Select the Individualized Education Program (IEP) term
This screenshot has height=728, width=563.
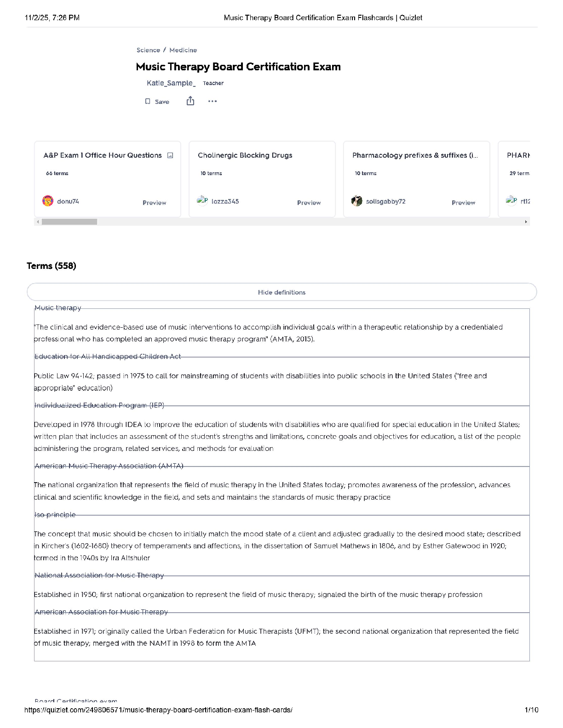coord(99,405)
